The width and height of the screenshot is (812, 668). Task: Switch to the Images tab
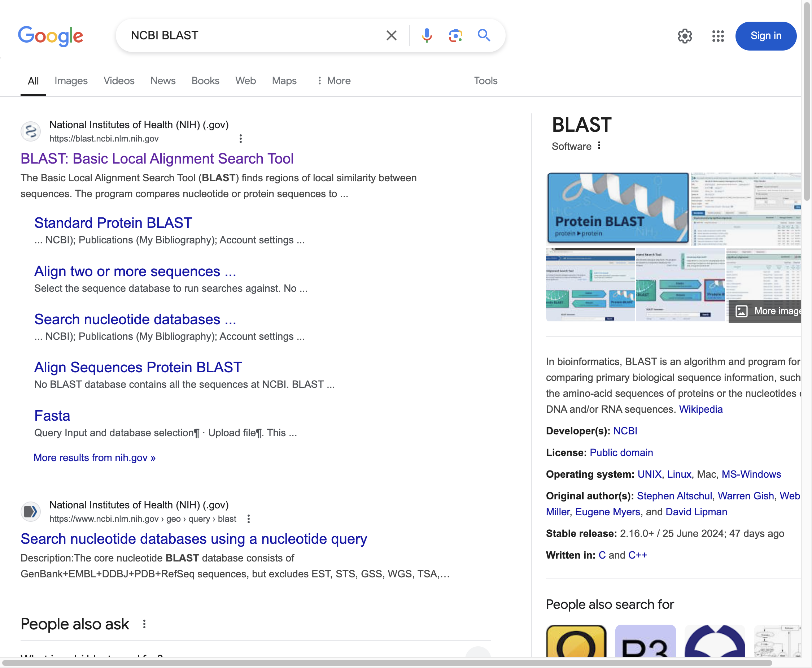(x=71, y=81)
